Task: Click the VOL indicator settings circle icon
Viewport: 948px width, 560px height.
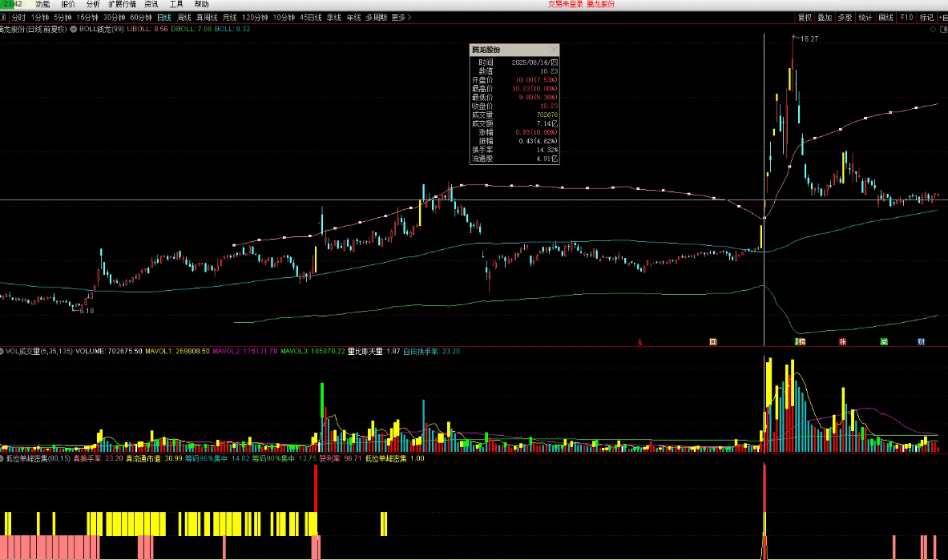Action: coord(2,351)
